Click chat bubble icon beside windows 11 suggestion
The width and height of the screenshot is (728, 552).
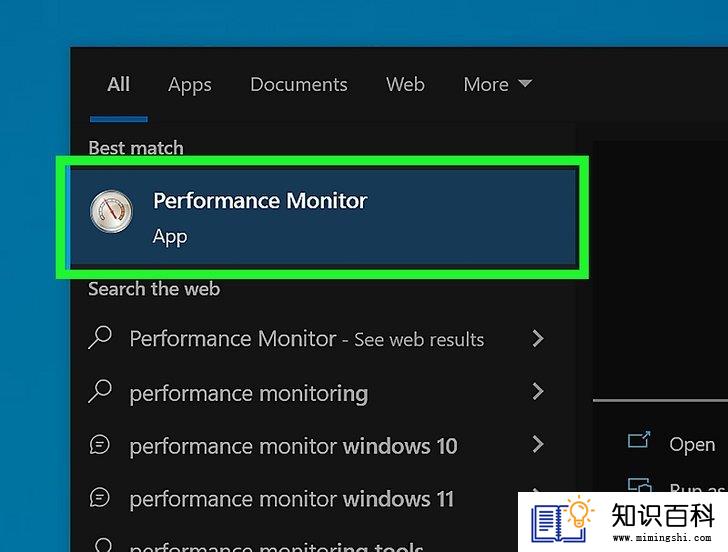click(x=99, y=498)
